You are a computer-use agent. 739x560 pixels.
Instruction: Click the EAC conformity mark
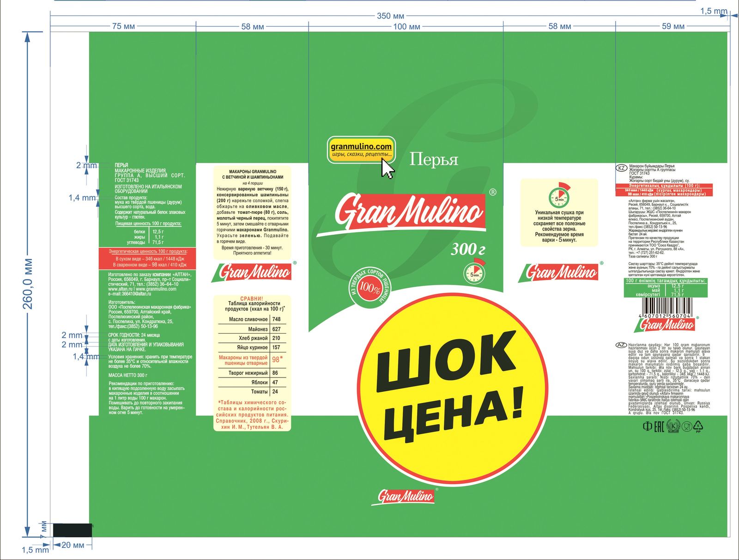(x=659, y=426)
